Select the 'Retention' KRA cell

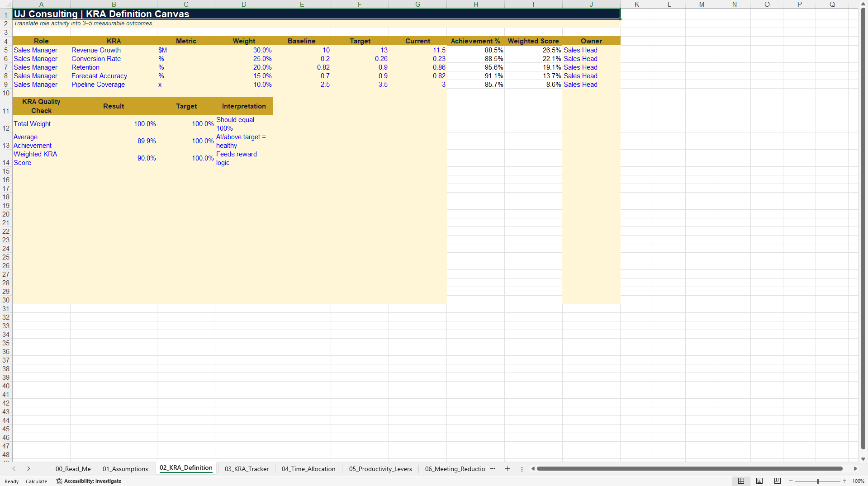click(114, 67)
